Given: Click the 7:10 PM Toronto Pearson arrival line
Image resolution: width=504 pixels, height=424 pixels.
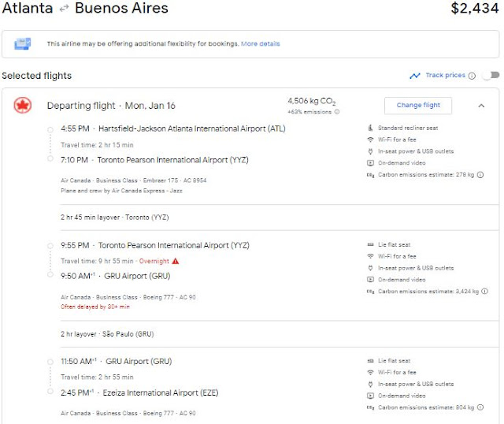Looking at the screenshot, I should (154, 160).
